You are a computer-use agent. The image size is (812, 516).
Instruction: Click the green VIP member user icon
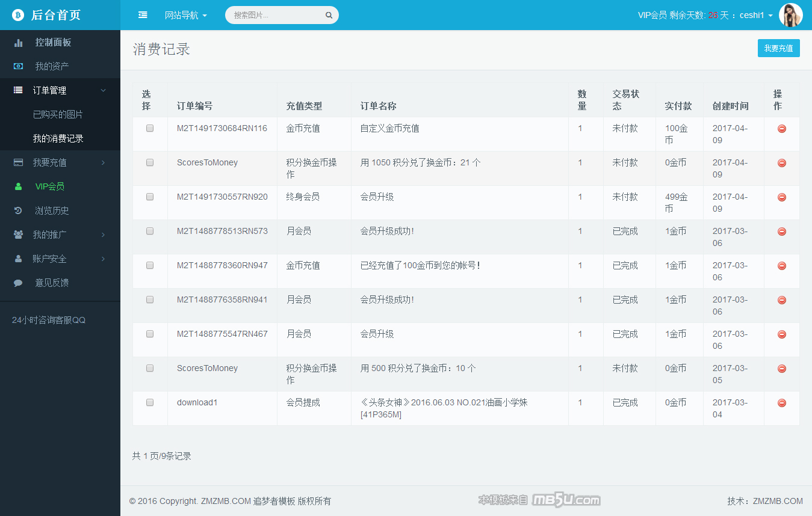click(x=19, y=186)
